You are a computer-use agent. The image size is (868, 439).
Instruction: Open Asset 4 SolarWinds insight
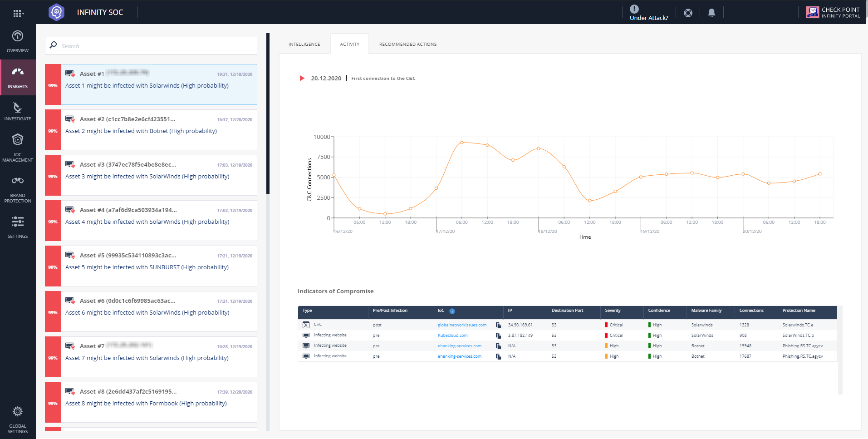(151, 221)
